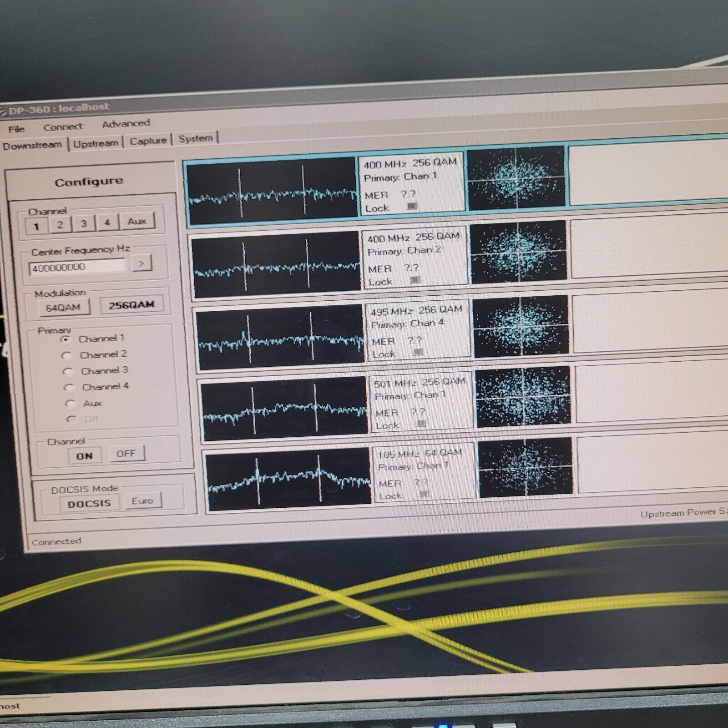Screen dimensions: 728x728
Task: Switch to the Downstream tab
Action: [x=32, y=146]
